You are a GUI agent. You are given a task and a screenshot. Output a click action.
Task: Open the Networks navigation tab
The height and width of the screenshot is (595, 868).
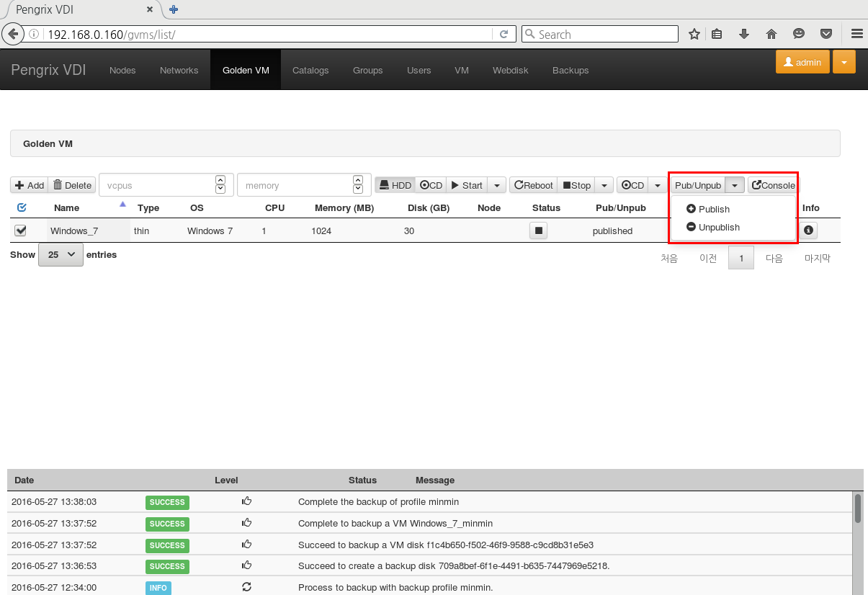pos(179,70)
